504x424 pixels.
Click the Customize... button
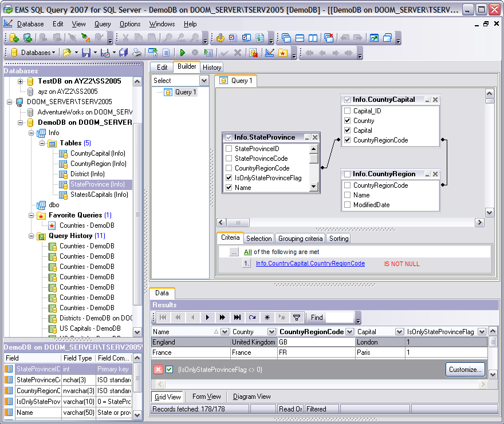tap(465, 370)
